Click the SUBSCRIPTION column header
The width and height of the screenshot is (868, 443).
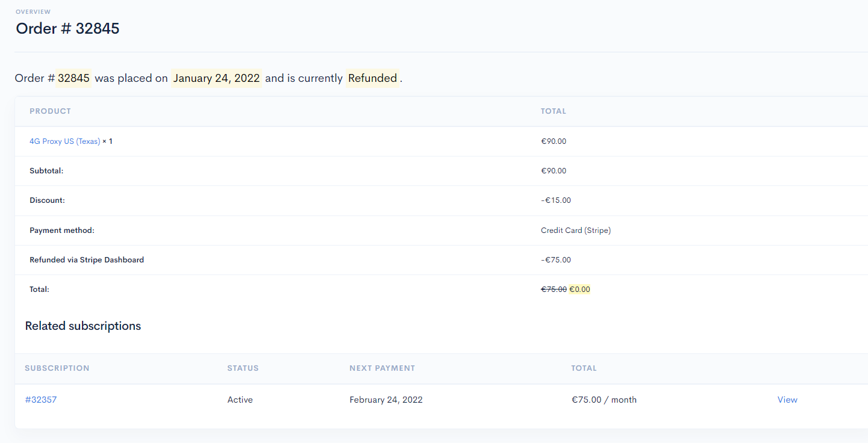pos(57,368)
